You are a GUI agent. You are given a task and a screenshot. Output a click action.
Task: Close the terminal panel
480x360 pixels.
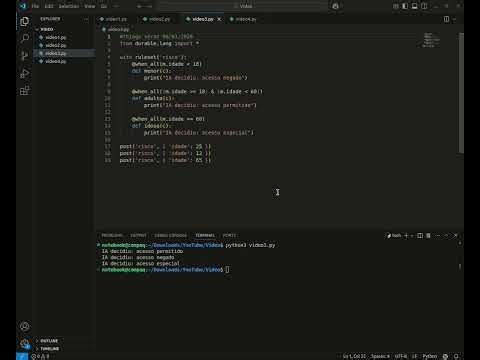pos(456,236)
